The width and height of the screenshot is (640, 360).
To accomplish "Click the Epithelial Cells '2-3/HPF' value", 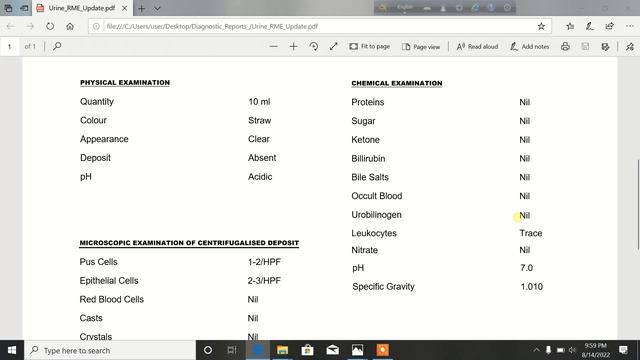I will point(264,281).
